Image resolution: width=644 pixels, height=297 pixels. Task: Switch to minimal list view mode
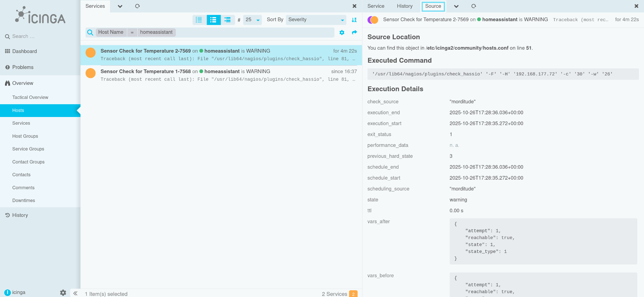(x=199, y=20)
